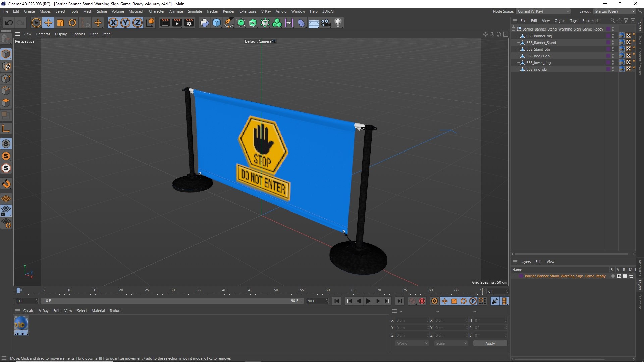Play the animation forward
This screenshot has width=644, height=362.
pos(368,301)
